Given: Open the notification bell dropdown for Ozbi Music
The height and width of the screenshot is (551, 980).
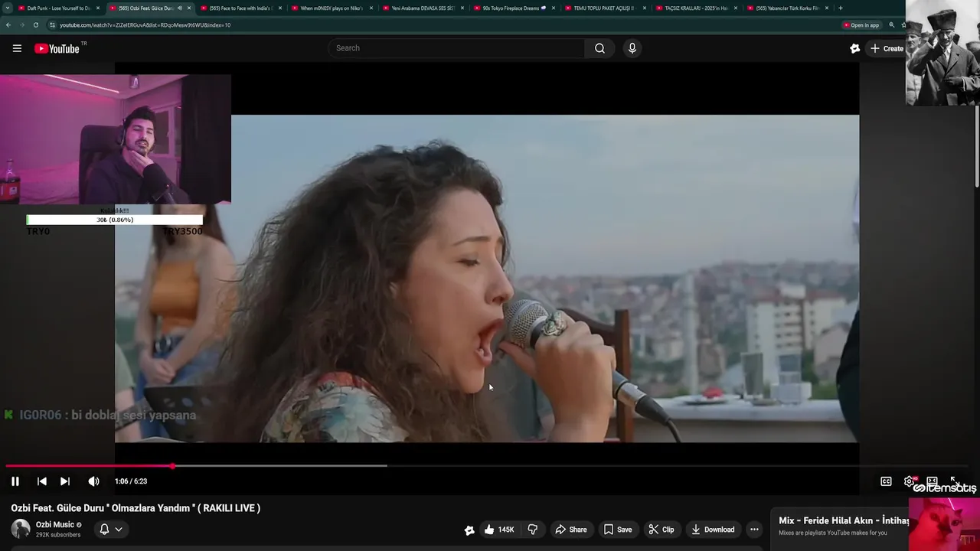Looking at the screenshot, I should pyautogui.click(x=111, y=529).
